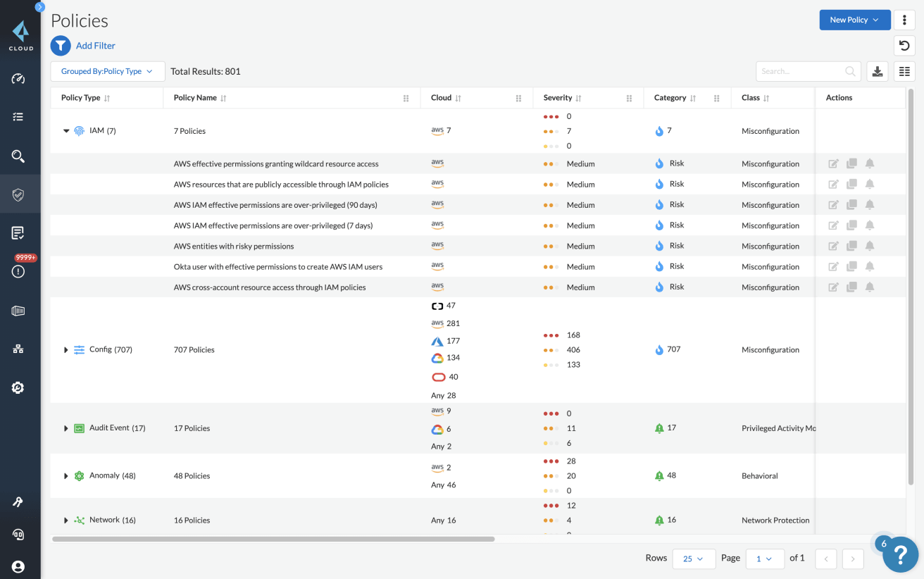Open the alerts icon in sidebar
924x579 pixels.
(x=18, y=271)
